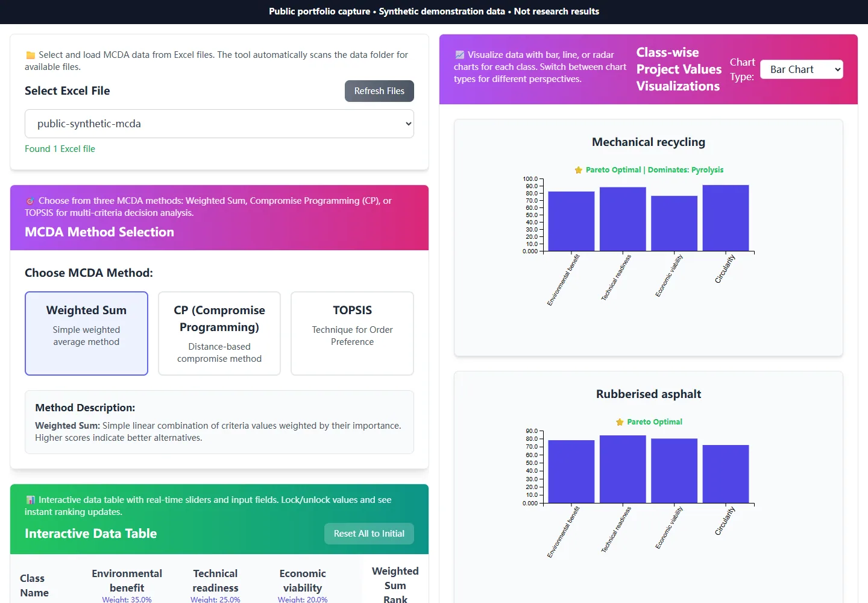Click the Environmental benefit bar in Rubberised asphalt chart
This screenshot has width=868, height=603.
(x=571, y=472)
